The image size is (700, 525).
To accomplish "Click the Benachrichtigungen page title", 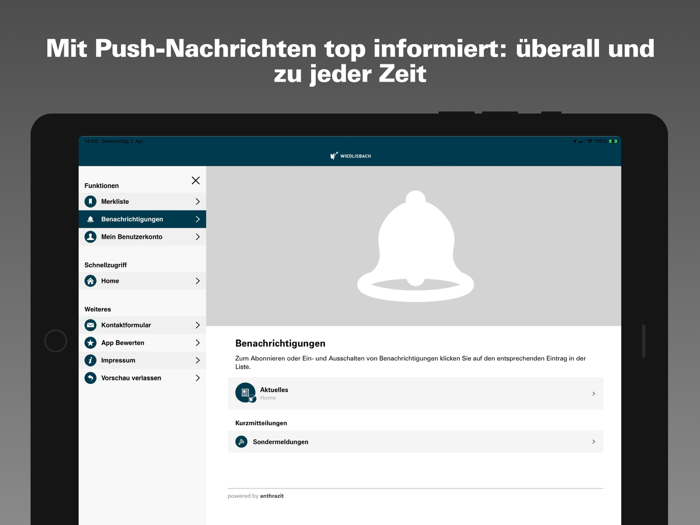I will click(280, 343).
